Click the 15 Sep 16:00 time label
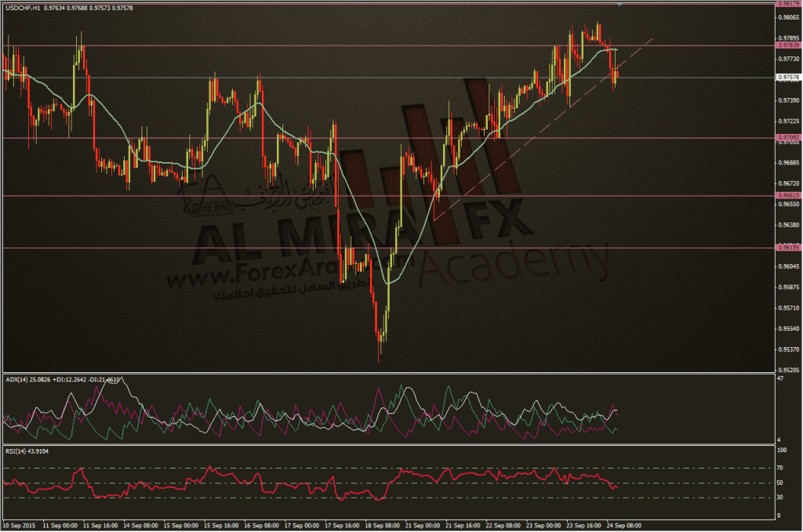This screenshot has height=532, width=803. point(221,526)
